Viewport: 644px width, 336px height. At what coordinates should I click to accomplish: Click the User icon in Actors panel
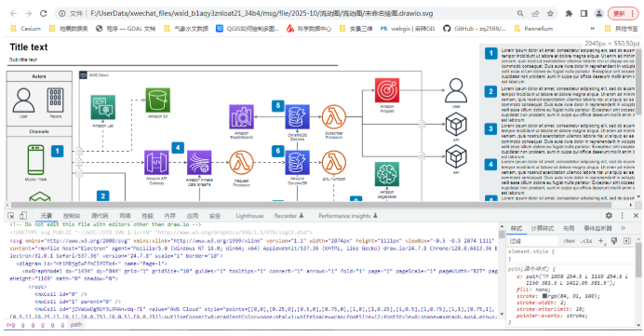pyautogui.click(x=23, y=101)
